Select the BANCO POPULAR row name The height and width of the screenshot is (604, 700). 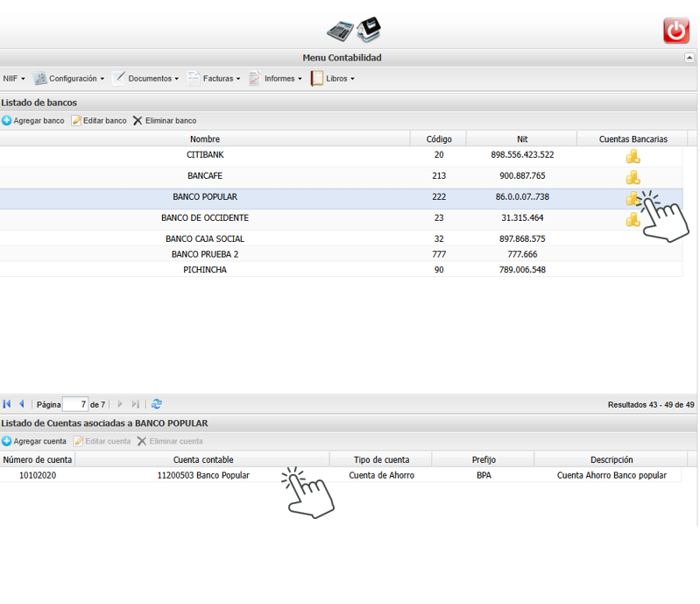click(205, 196)
